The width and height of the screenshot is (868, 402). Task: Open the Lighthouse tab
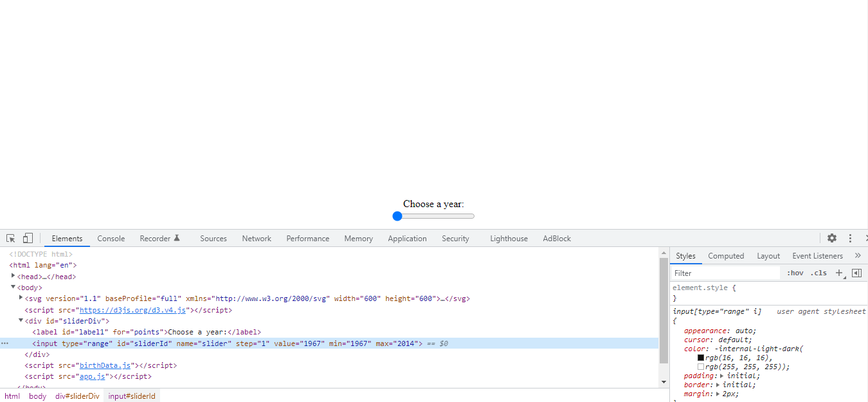click(x=509, y=239)
